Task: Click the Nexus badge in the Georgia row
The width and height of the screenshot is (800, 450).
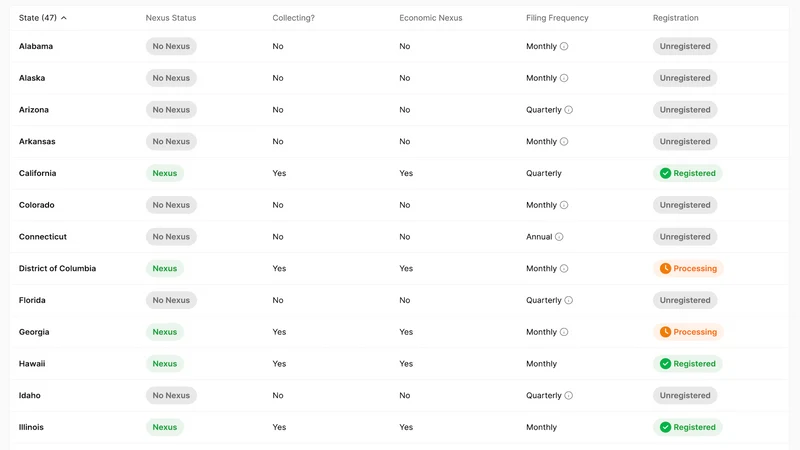Action: 164,332
